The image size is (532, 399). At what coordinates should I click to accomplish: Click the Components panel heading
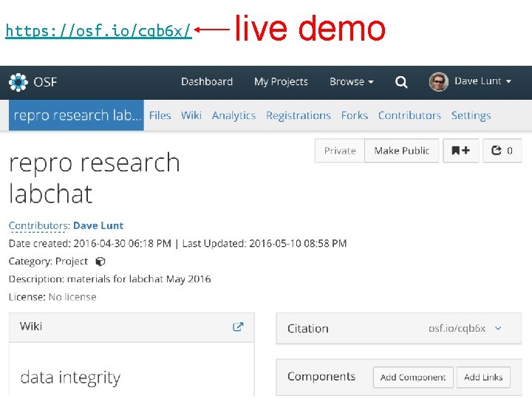tap(321, 376)
